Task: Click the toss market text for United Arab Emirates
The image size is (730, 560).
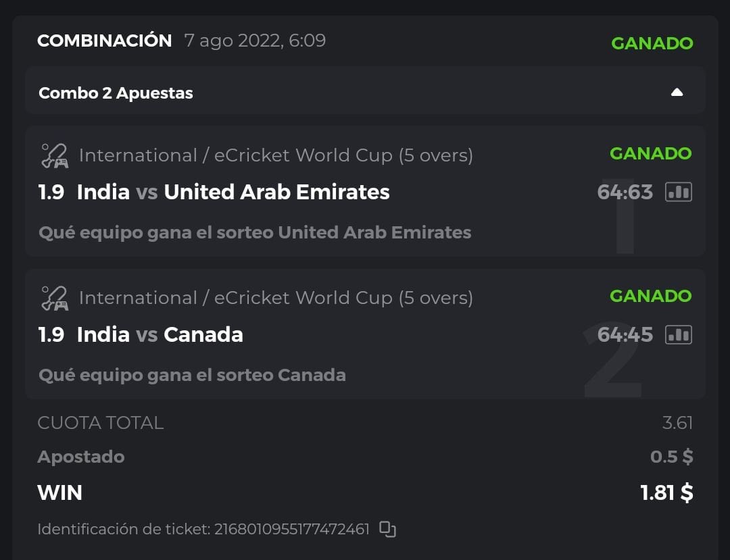Action: [x=255, y=232]
